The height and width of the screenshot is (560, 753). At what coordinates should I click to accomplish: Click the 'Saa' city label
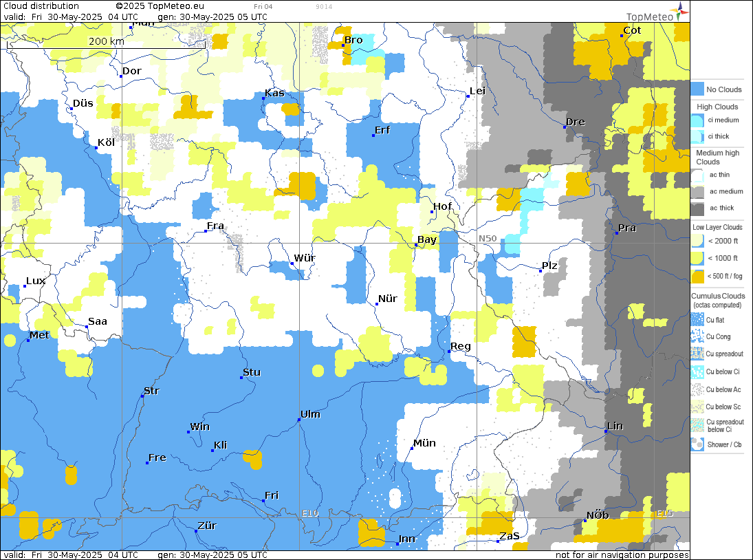pos(98,322)
